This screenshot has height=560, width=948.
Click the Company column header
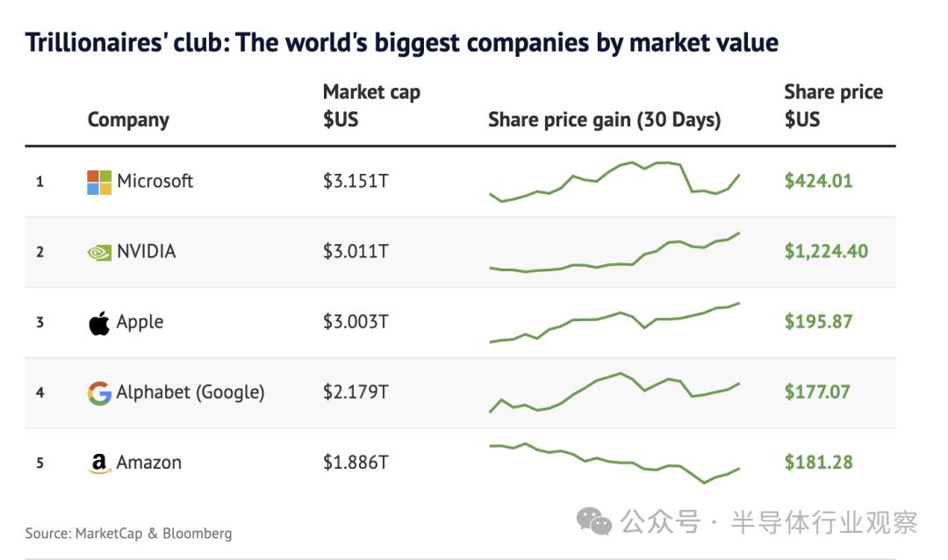point(128,120)
